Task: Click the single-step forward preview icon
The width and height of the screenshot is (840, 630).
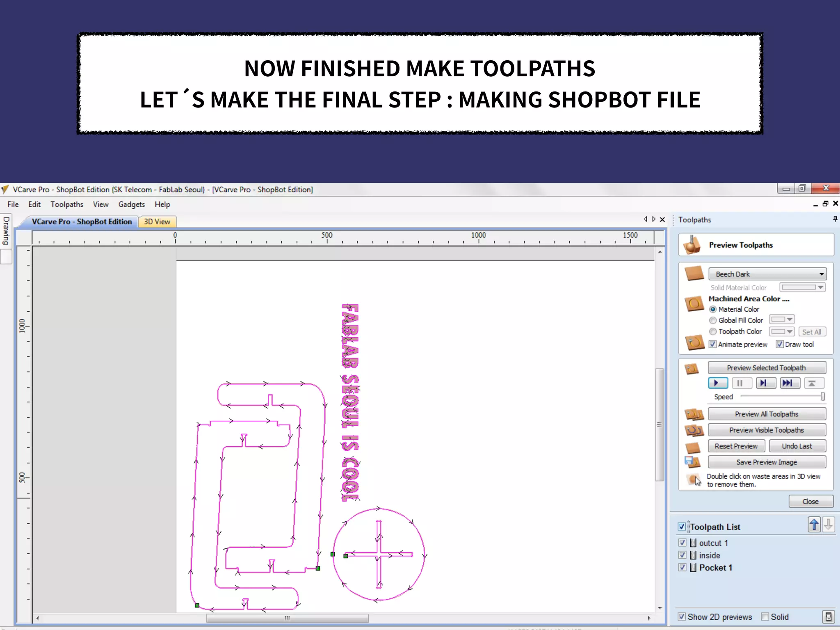Action: point(765,383)
